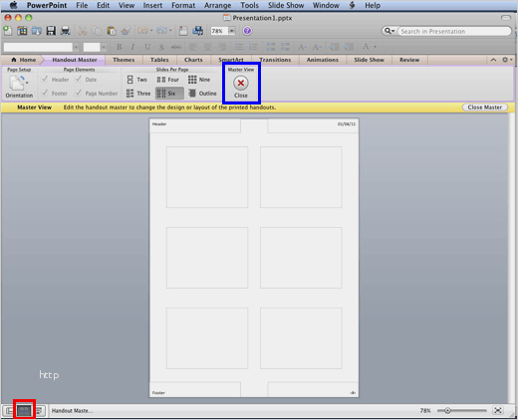Open the ribbon settings gear dropdown

pyautogui.click(x=507, y=60)
